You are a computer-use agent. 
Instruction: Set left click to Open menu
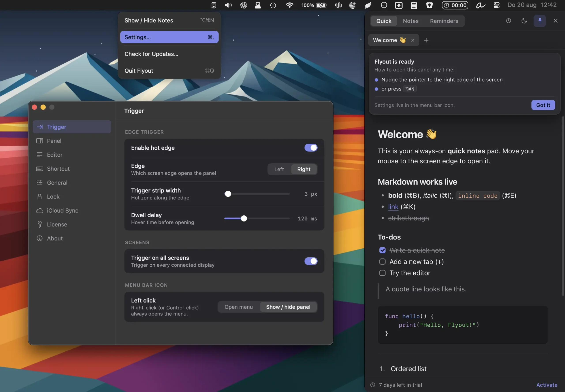click(x=239, y=307)
